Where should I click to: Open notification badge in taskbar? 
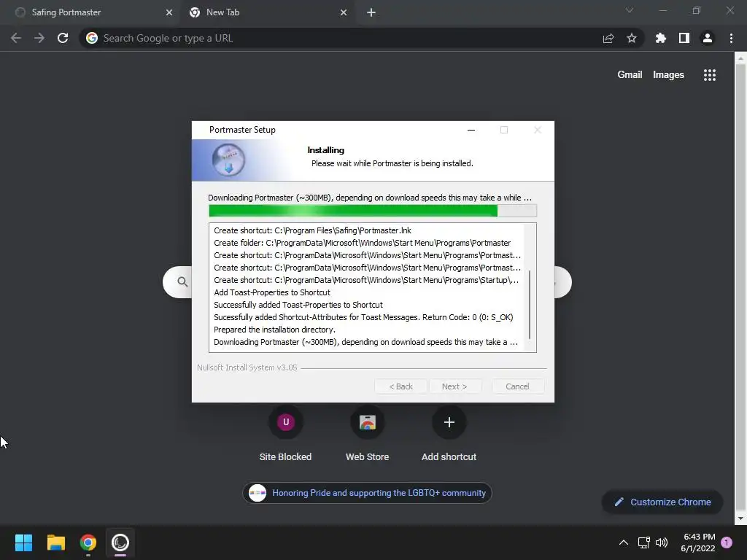pyautogui.click(x=727, y=542)
